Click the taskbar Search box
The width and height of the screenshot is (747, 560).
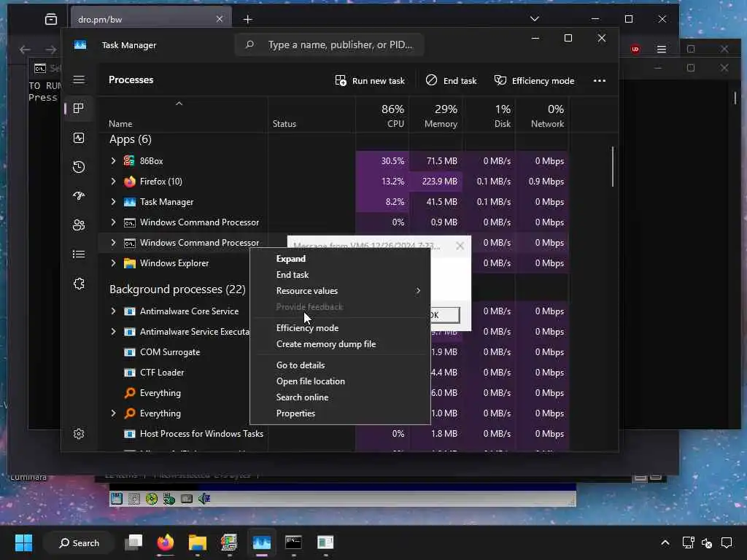(x=79, y=542)
